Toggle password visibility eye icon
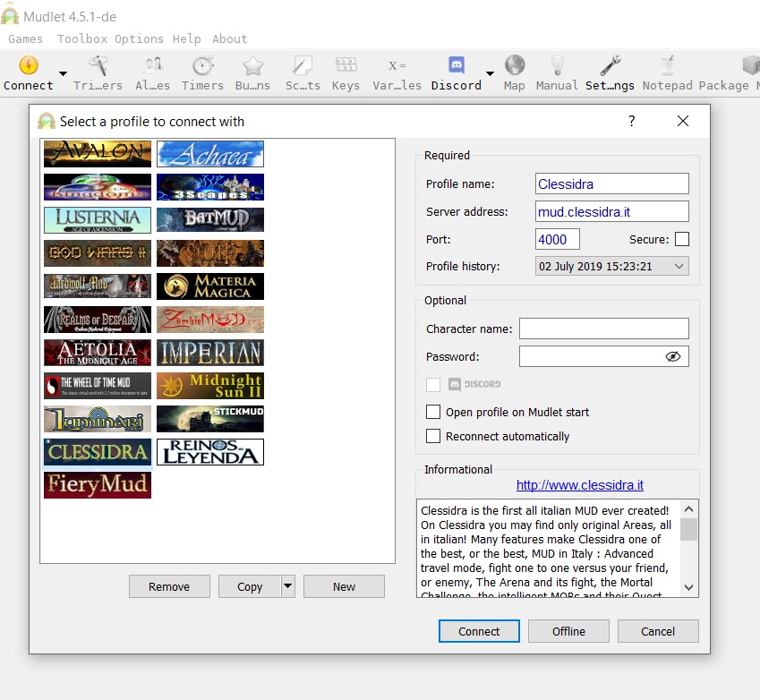This screenshot has height=700, width=760. click(x=673, y=357)
